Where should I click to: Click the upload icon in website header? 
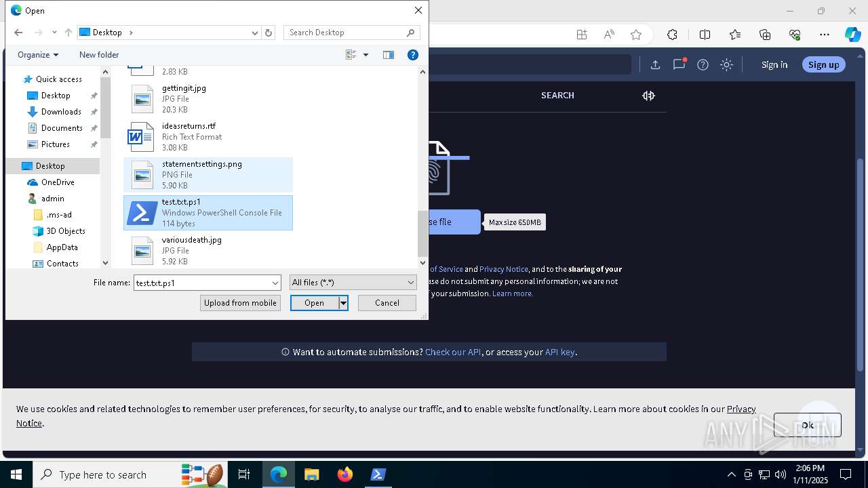tap(655, 65)
